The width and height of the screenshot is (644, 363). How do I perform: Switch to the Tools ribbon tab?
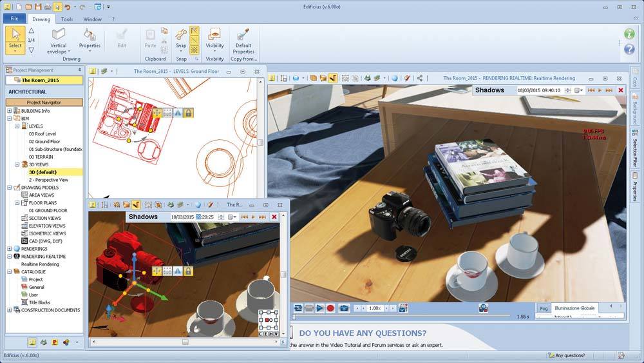pos(66,19)
